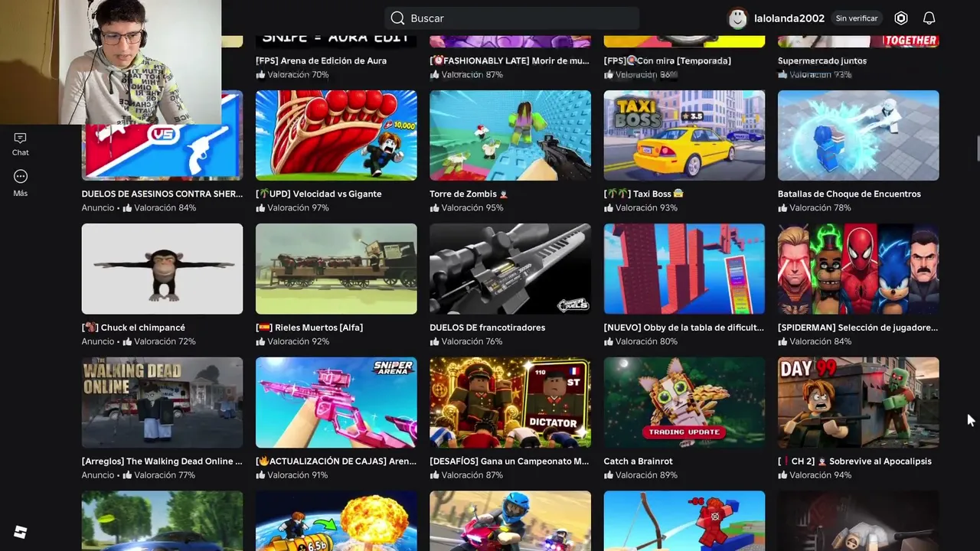The image size is (980, 551).
Task: Open the Obby de la tabla thumbnail
Action: [684, 269]
